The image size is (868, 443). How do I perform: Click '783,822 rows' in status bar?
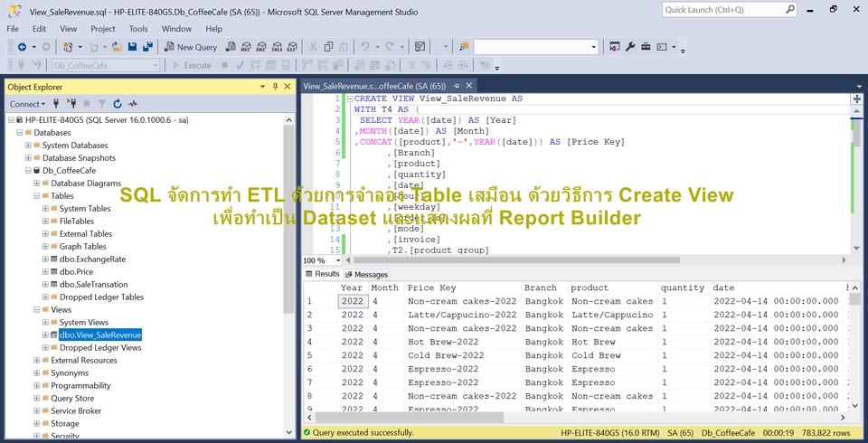coord(826,432)
